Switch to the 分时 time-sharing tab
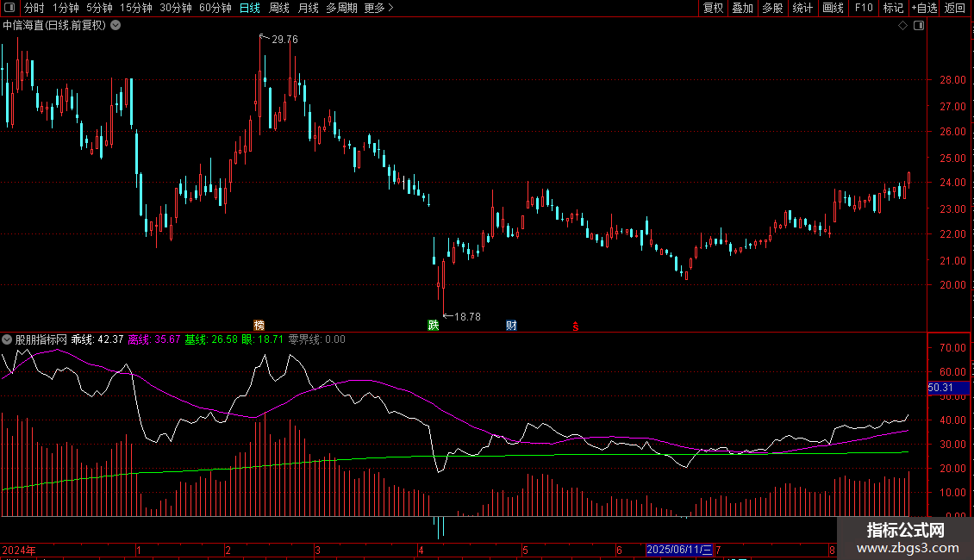 point(34,8)
